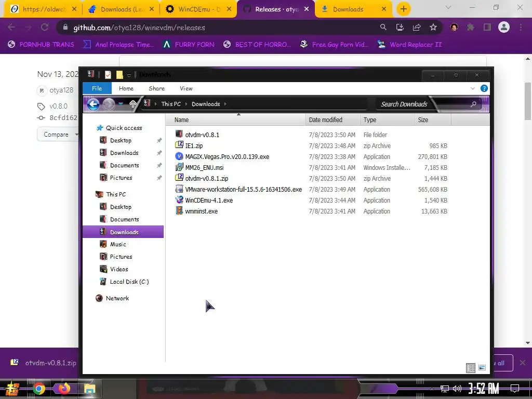
Task: Open File Explorer help icon
Action: 484,88
